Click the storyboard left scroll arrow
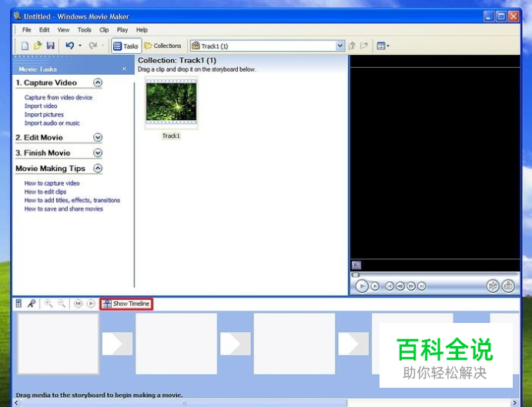The image size is (532, 407). pyautogui.click(x=16, y=403)
